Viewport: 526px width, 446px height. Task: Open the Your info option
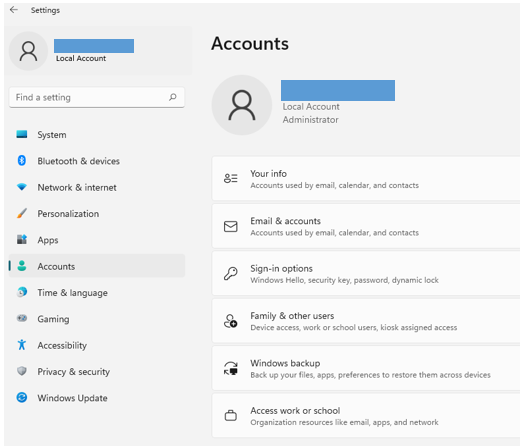(366, 178)
